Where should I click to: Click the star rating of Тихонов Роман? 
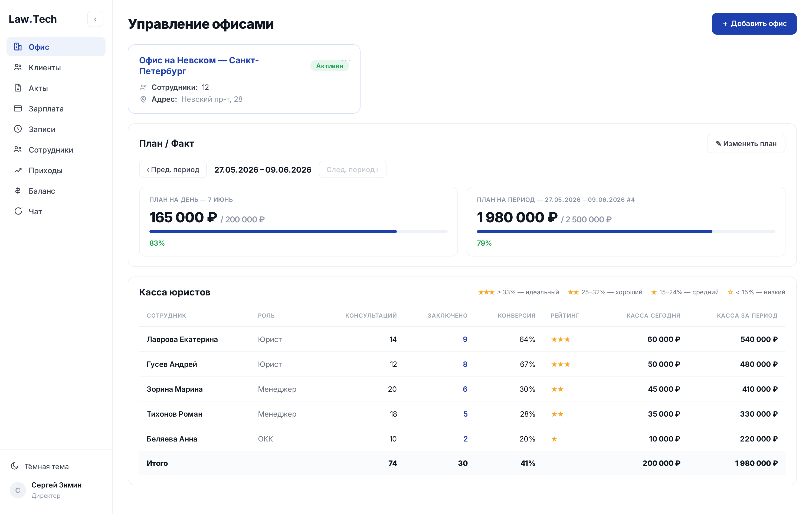[557, 414]
